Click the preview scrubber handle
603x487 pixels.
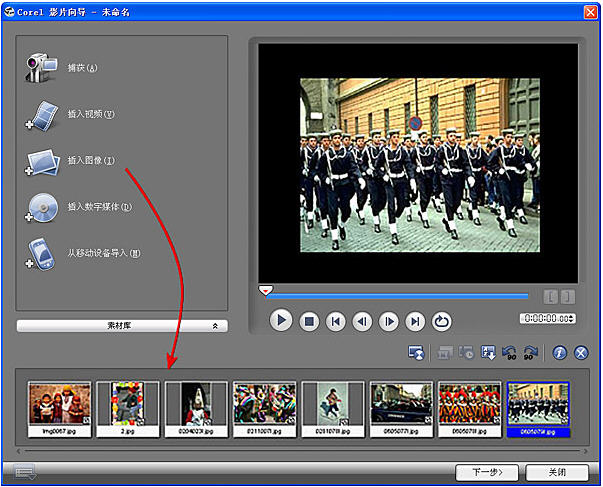pyautogui.click(x=265, y=290)
